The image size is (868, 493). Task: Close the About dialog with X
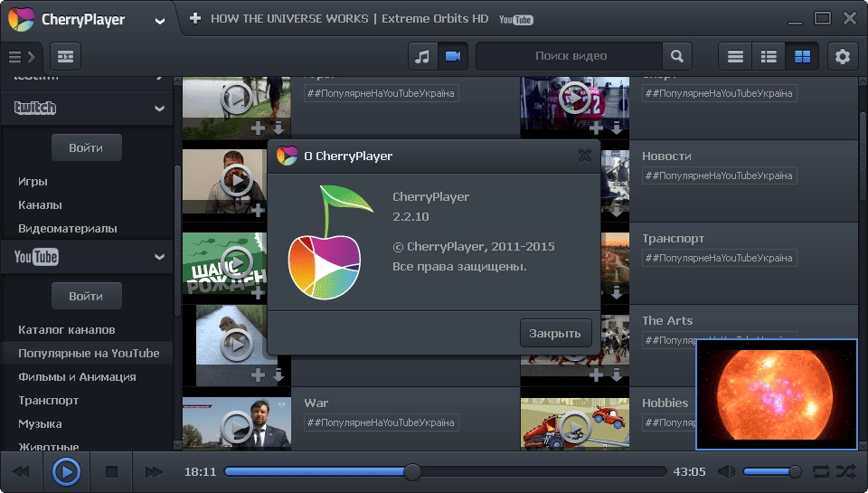[x=585, y=156]
